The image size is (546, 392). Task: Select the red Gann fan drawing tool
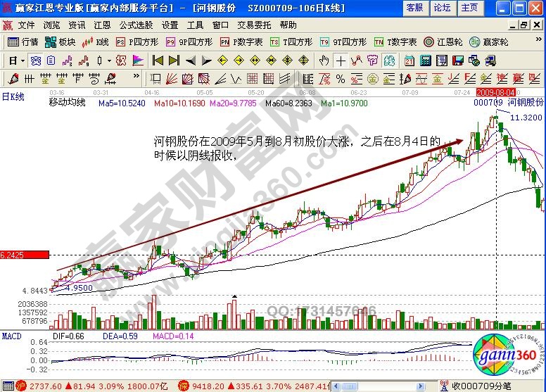coord(171,79)
